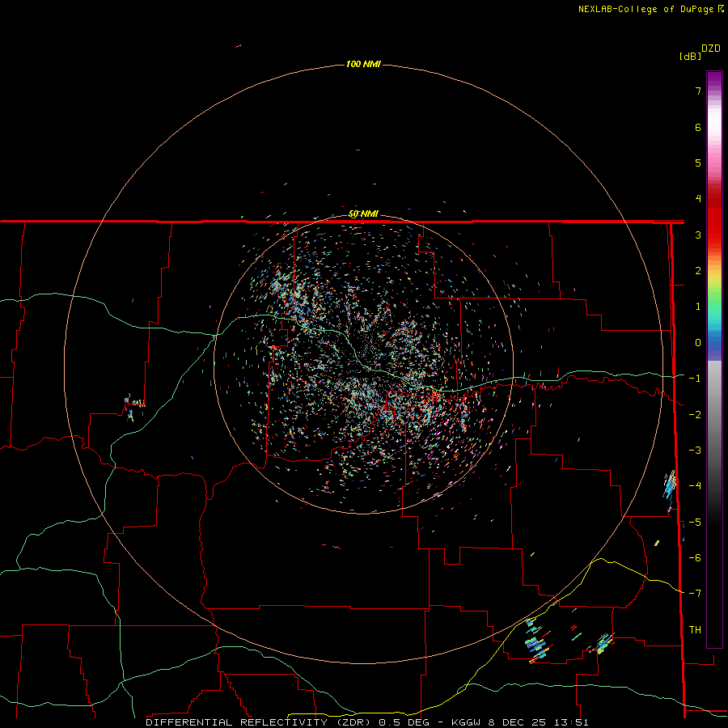Screen dimensions: 728x728
Task: Click the TH threshold label on legend
Action: (695, 630)
